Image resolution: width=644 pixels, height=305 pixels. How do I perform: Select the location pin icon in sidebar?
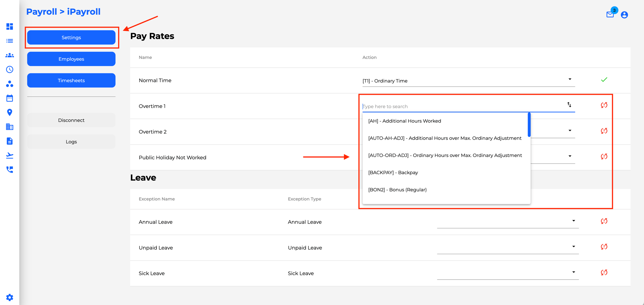click(x=10, y=112)
